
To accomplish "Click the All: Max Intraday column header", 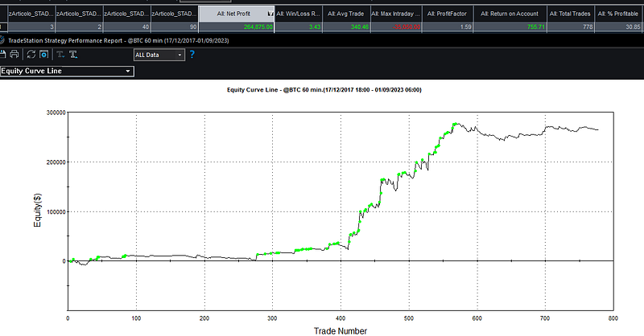I will point(396,14).
